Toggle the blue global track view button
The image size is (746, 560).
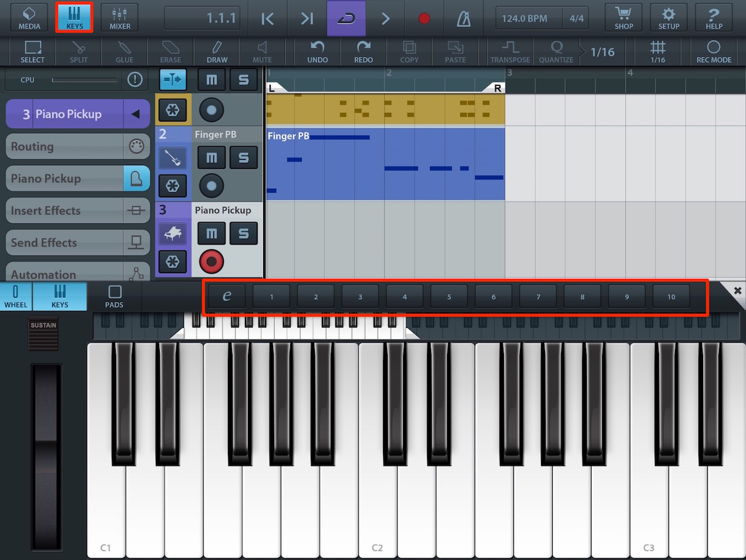coord(173,79)
